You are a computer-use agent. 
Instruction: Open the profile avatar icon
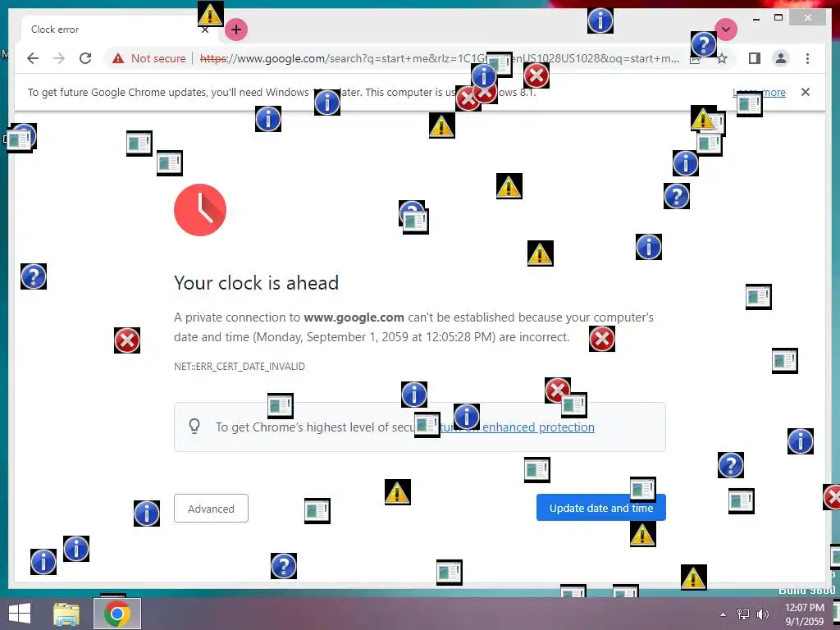pos(781,58)
